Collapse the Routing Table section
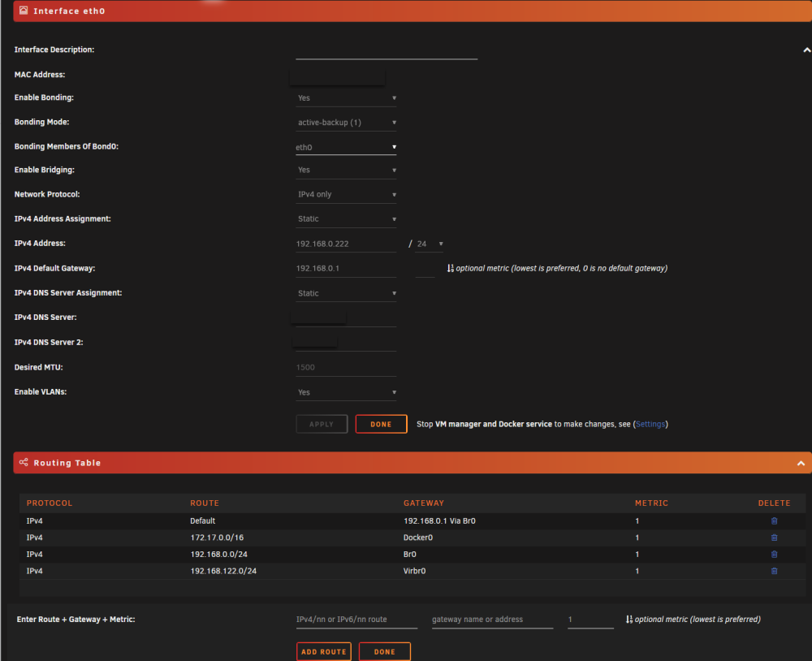The width and height of the screenshot is (812, 661). (801, 463)
